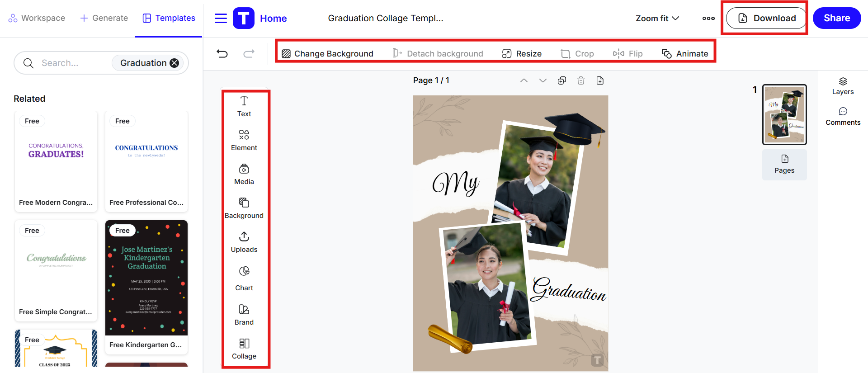The image size is (868, 373).
Task: Select the lower graduate photo on canvas
Action: tap(487, 288)
